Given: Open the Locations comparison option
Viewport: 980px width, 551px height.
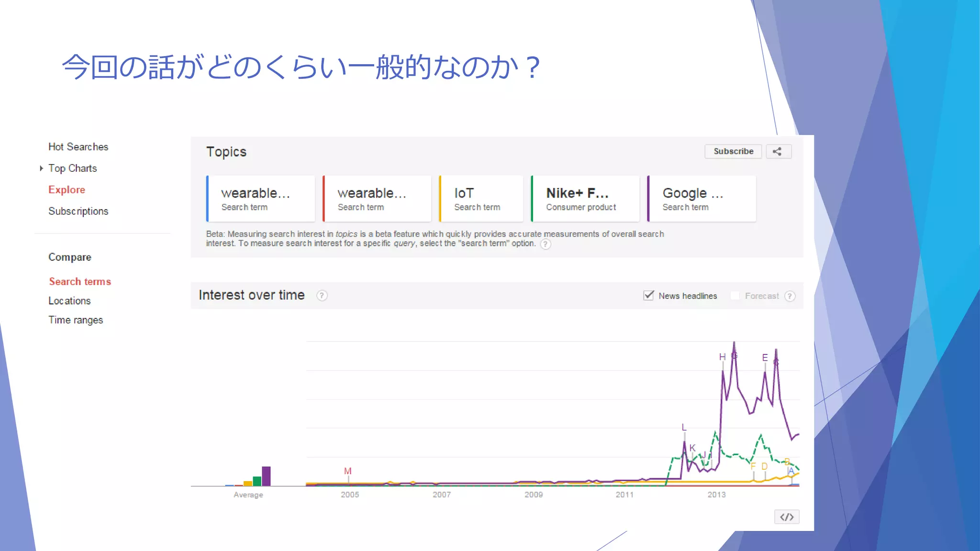Looking at the screenshot, I should tap(69, 301).
